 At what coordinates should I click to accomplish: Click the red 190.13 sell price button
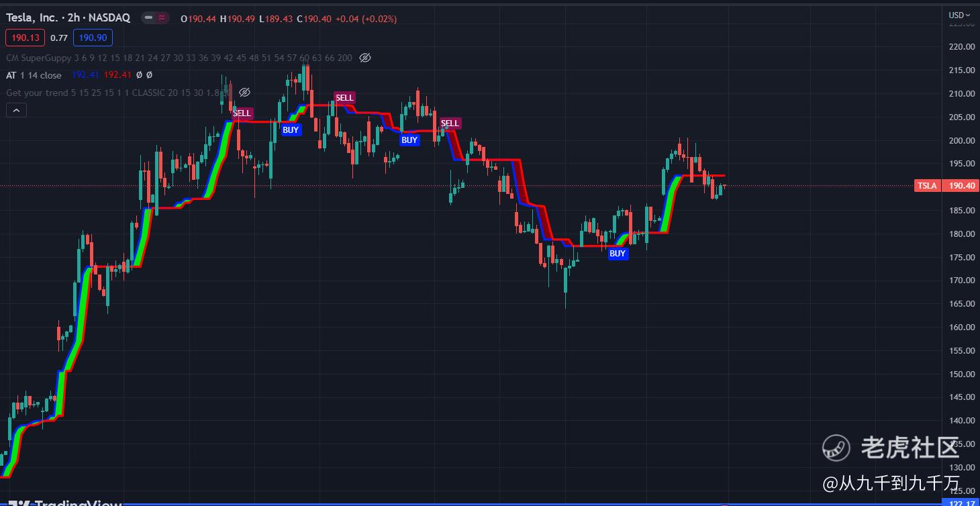coord(26,38)
